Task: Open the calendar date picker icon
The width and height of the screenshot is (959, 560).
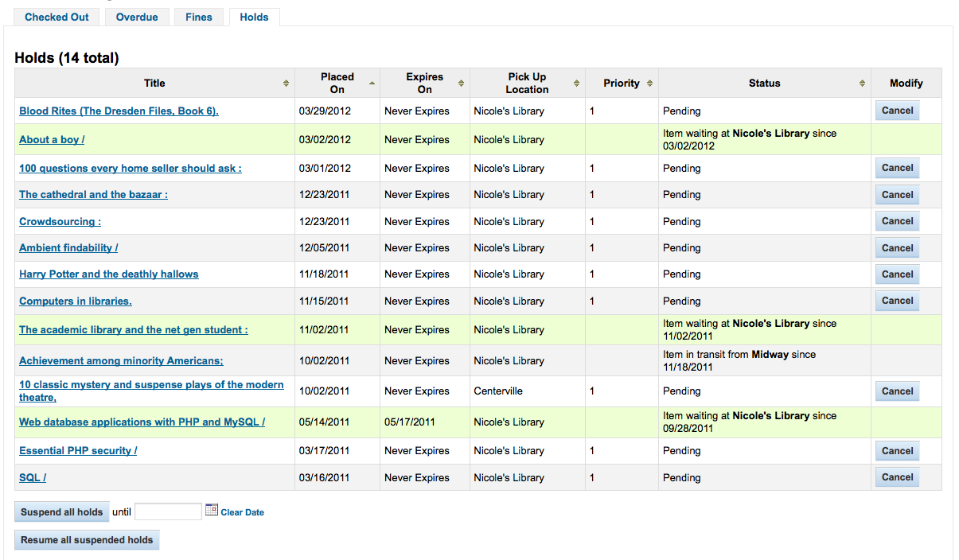Action: click(211, 510)
